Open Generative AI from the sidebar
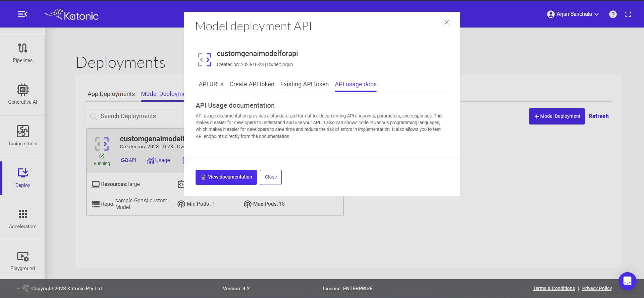Viewport: 644px width, 298px height. [x=22, y=95]
